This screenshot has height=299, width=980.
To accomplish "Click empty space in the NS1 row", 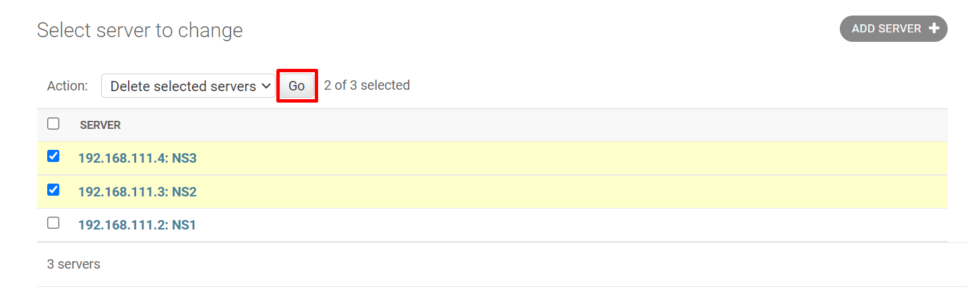I will click(539, 225).
